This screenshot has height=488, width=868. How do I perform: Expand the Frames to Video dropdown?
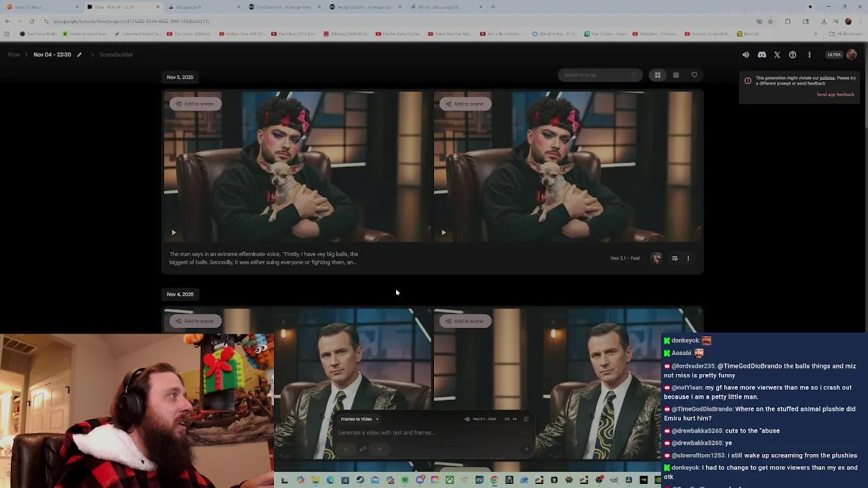click(359, 419)
